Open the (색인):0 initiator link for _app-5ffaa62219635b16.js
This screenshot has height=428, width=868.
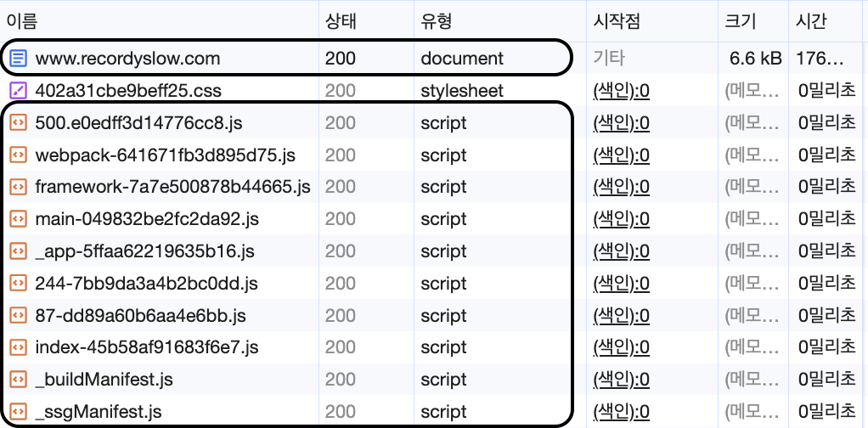click(x=621, y=251)
